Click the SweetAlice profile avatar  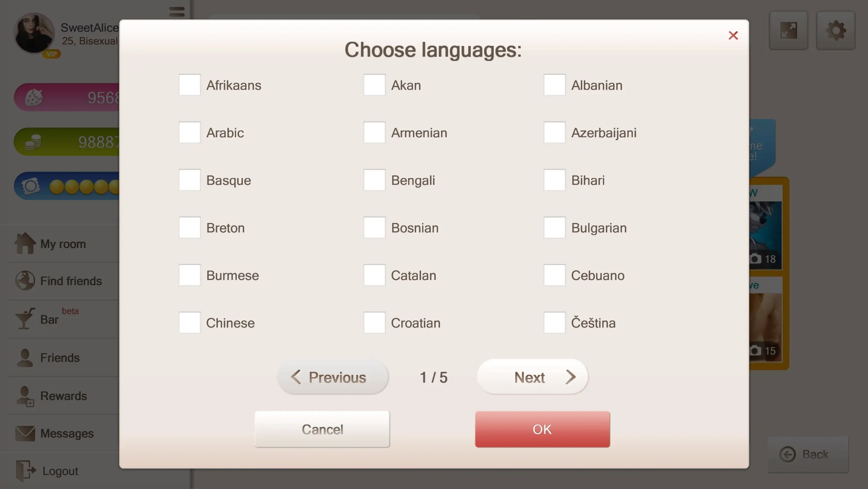(34, 33)
